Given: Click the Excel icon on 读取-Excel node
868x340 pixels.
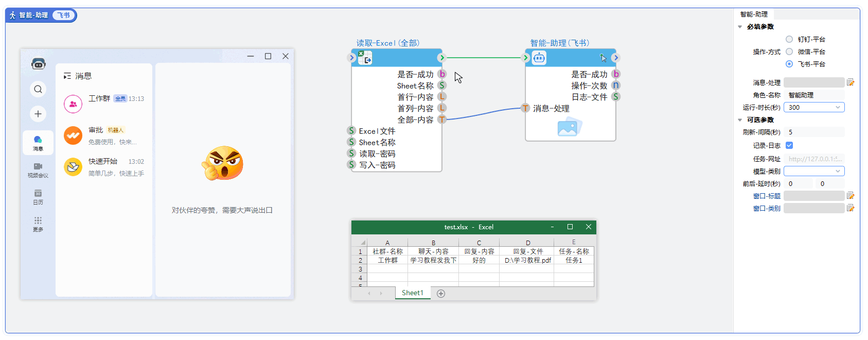Looking at the screenshot, I should [x=365, y=58].
